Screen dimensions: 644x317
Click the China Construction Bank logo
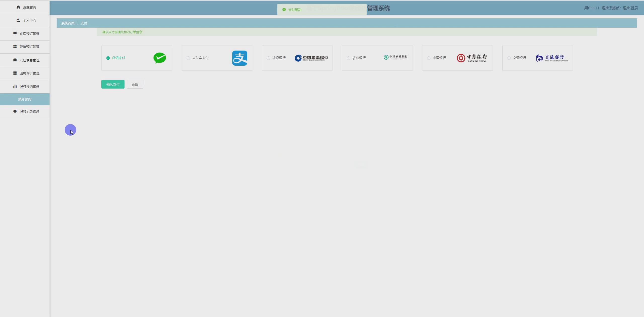pyautogui.click(x=311, y=58)
